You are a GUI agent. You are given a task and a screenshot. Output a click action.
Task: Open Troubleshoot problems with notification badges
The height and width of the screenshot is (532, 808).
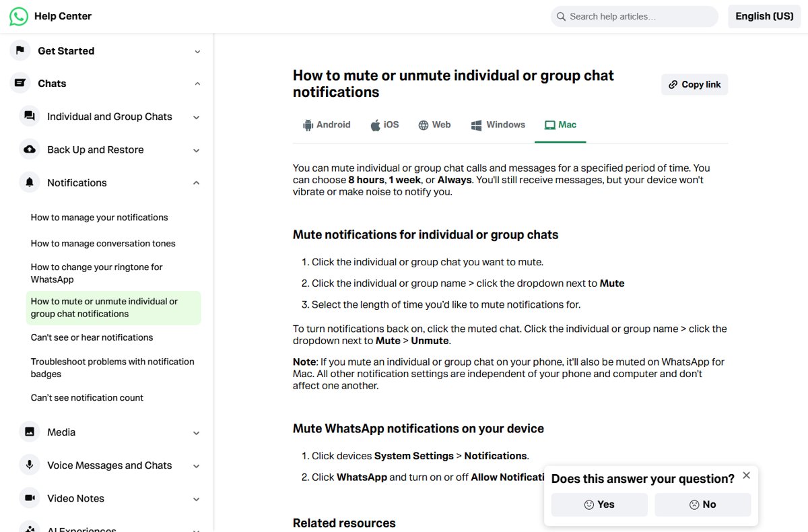tap(112, 368)
